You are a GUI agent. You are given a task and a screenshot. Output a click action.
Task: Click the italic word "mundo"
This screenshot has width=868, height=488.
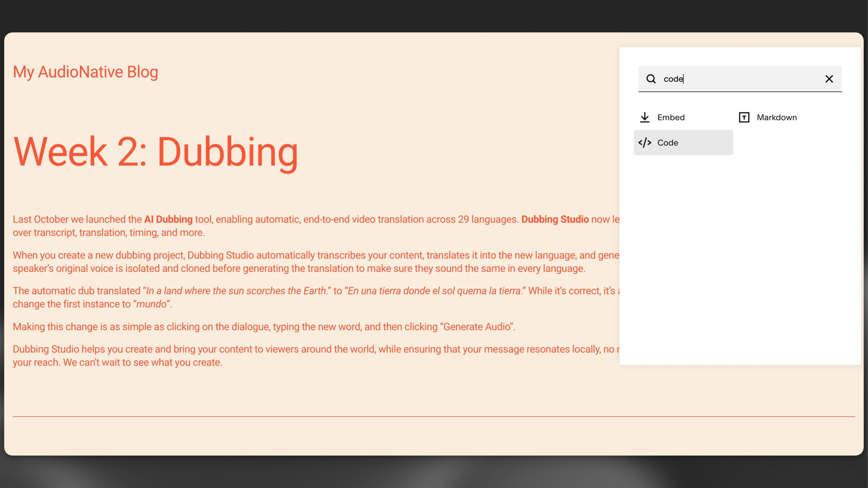pyautogui.click(x=151, y=304)
